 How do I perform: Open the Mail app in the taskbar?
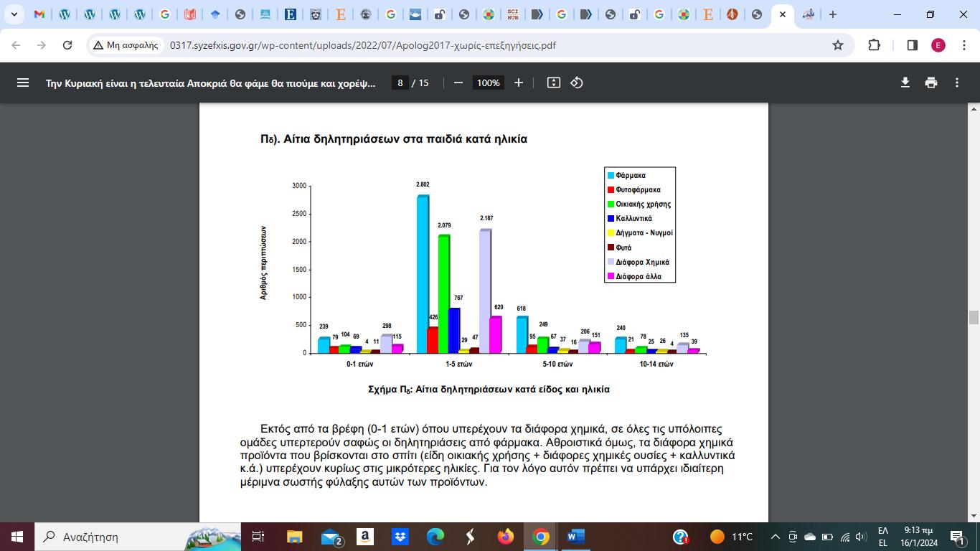click(330, 537)
